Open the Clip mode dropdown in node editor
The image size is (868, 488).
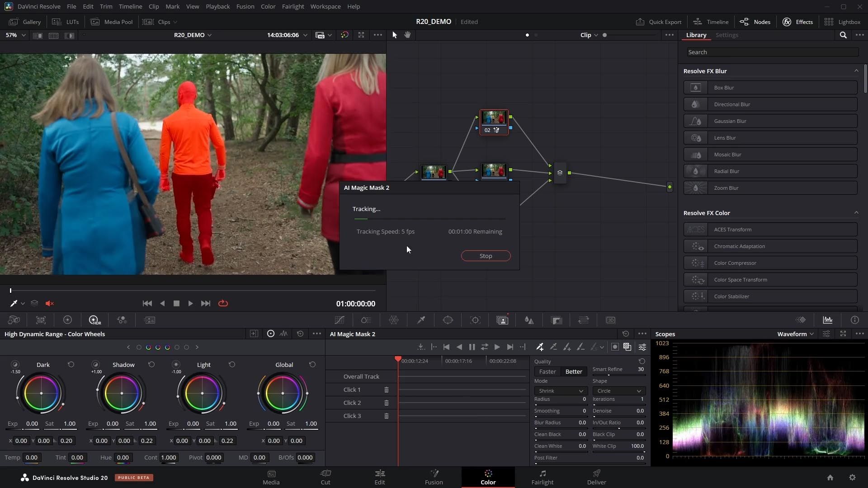click(589, 35)
